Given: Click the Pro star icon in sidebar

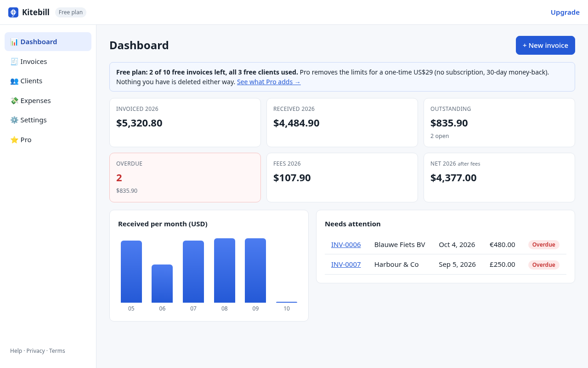Looking at the screenshot, I should pos(14,140).
